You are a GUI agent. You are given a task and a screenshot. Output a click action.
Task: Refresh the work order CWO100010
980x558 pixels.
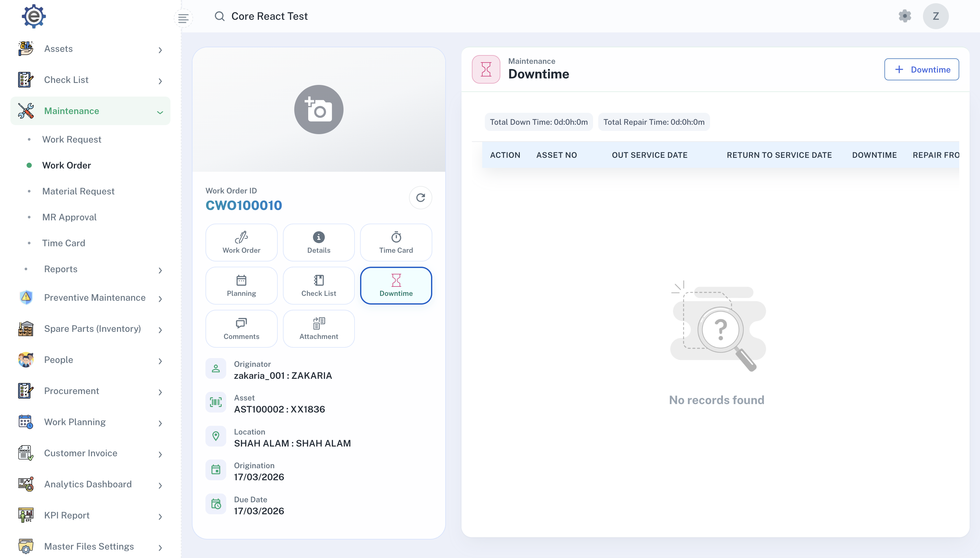tap(420, 198)
